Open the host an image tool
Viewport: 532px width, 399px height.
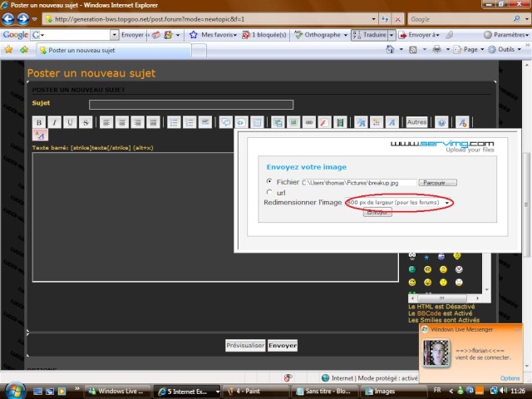click(278, 122)
